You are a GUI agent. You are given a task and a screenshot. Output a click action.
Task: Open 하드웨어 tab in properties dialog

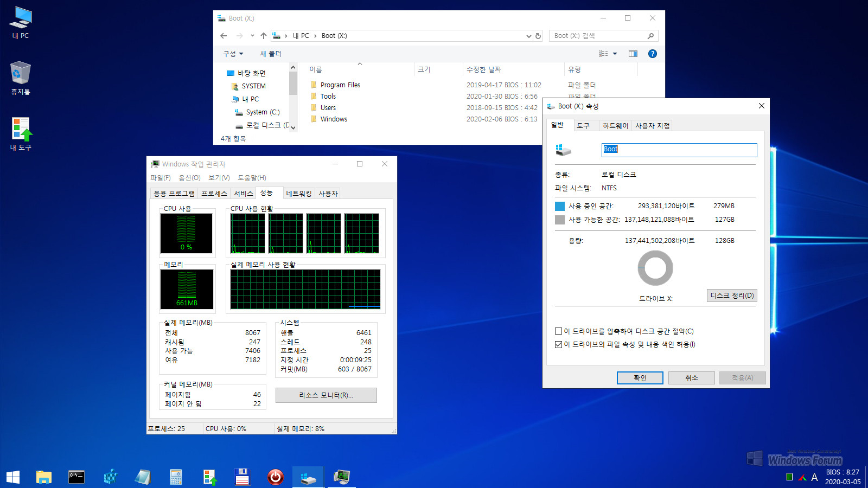point(616,126)
